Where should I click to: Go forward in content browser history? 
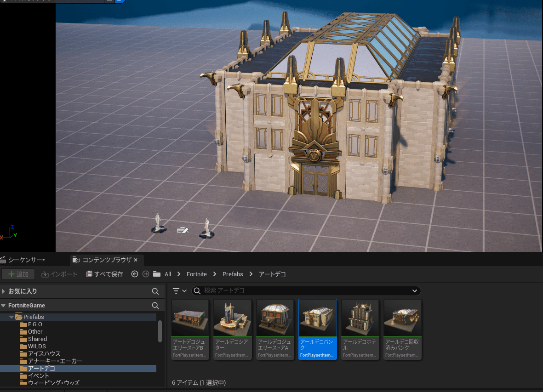(146, 274)
